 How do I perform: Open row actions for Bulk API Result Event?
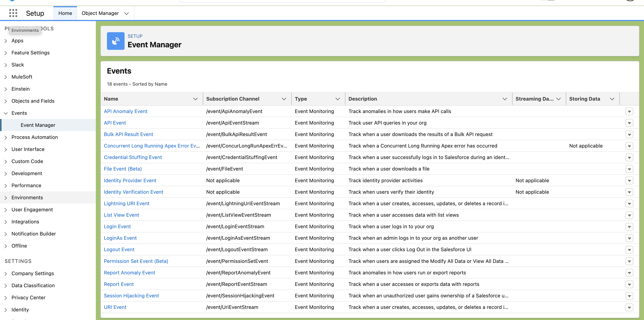click(x=629, y=135)
